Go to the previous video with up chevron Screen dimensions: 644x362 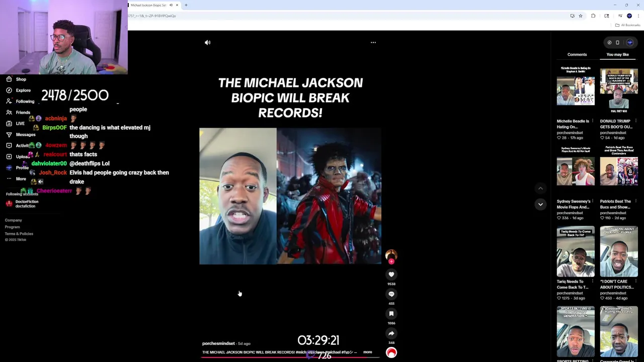540,189
